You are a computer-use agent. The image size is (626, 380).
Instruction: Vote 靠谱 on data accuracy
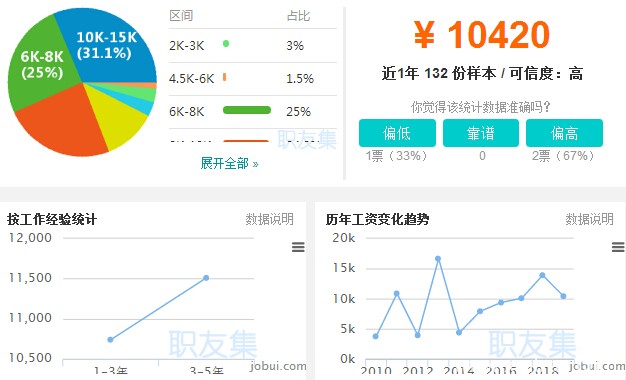(481, 133)
